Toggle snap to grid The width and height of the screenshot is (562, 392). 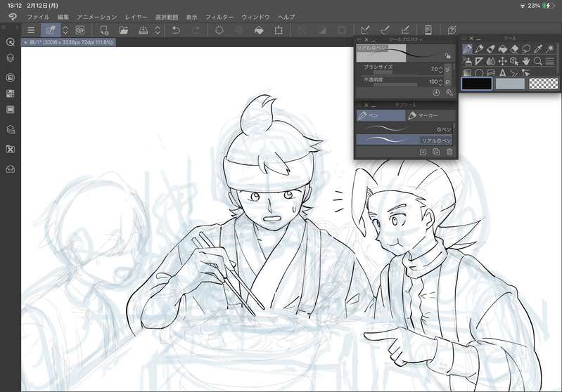[404, 30]
